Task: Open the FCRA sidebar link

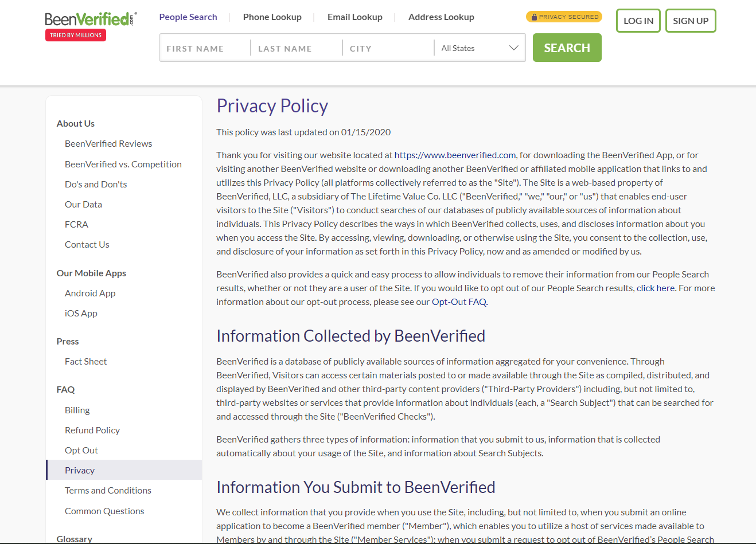Action: coord(76,224)
